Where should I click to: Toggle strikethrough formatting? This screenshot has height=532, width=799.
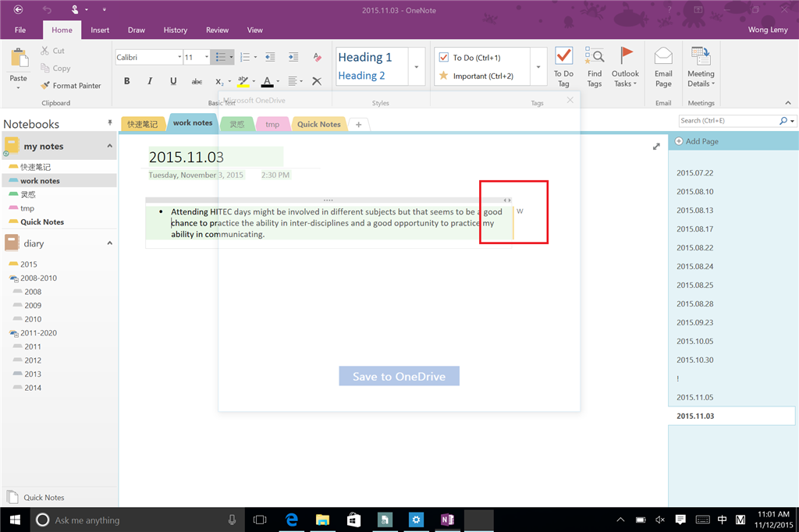tap(196, 80)
